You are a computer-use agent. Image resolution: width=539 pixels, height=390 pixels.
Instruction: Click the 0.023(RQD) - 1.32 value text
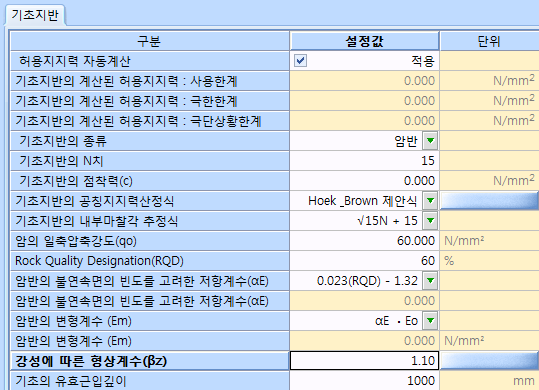coord(367,281)
